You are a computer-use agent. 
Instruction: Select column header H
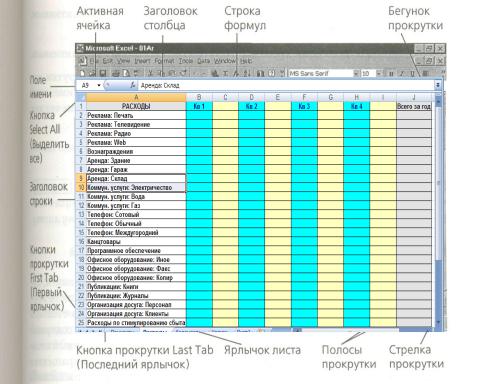357,97
